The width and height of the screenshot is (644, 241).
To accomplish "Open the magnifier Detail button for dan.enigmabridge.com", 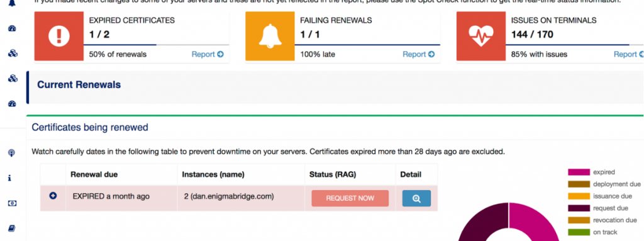I will (x=416, y=198).
